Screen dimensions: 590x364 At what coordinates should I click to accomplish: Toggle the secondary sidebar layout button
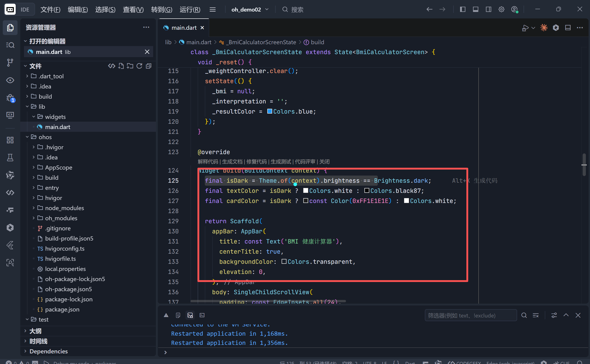489,9
